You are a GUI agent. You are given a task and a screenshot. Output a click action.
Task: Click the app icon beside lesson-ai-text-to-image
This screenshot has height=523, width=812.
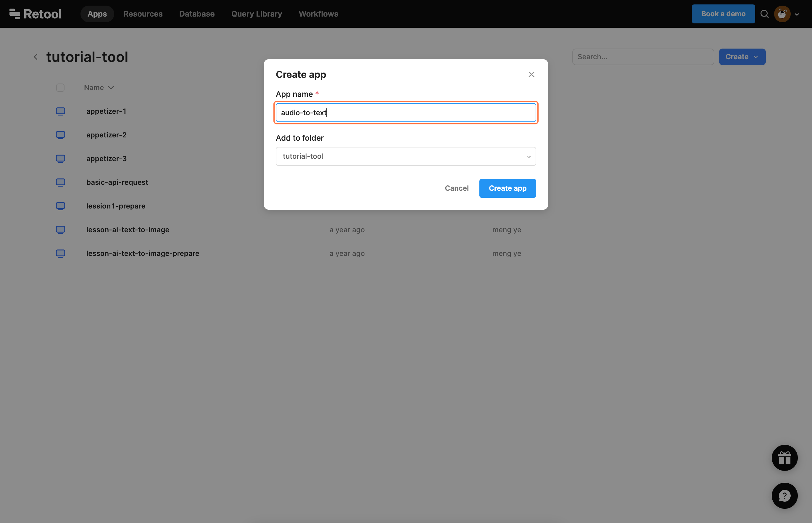60,230
